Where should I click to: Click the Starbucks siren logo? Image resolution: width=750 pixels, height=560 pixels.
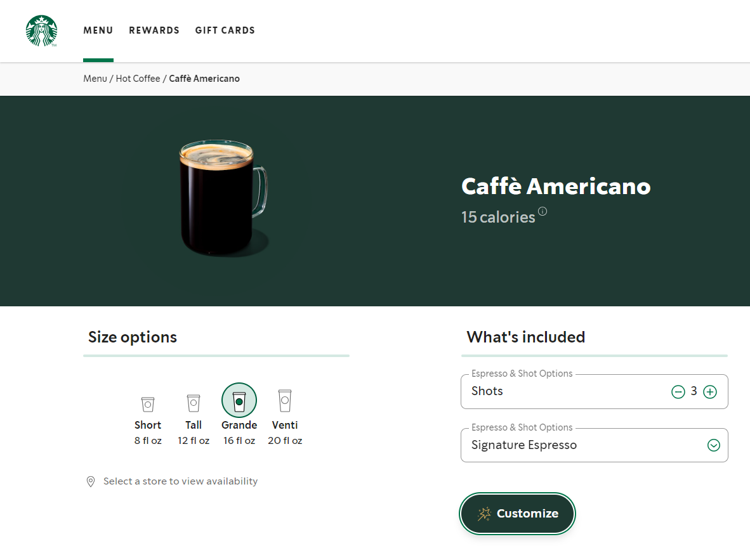tap(42, 30)
